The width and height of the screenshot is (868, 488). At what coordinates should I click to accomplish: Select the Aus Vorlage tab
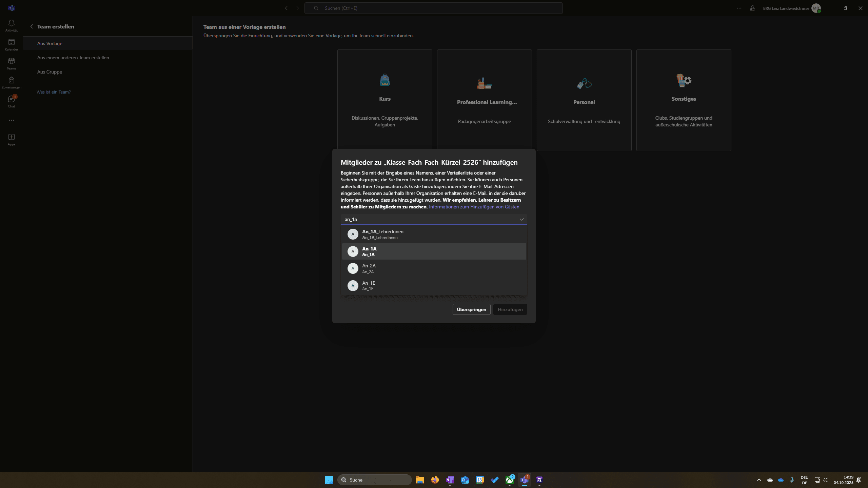coord(108,43)
